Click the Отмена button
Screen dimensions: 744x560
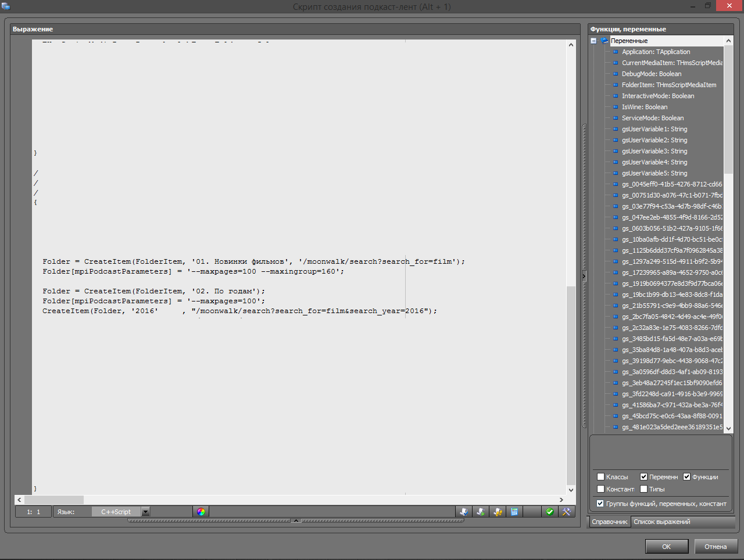coord(716,547)
